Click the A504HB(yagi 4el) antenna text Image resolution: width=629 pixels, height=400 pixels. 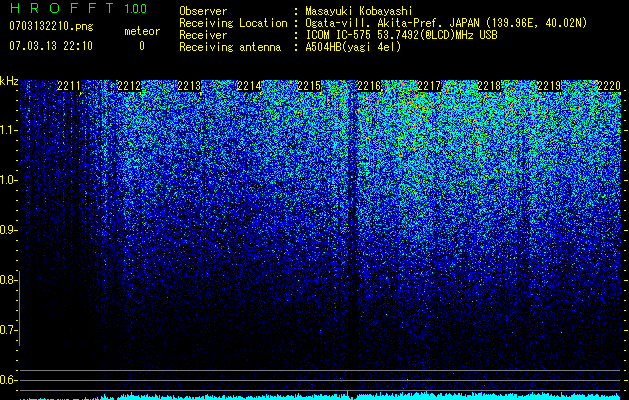[x=353, y=47]
